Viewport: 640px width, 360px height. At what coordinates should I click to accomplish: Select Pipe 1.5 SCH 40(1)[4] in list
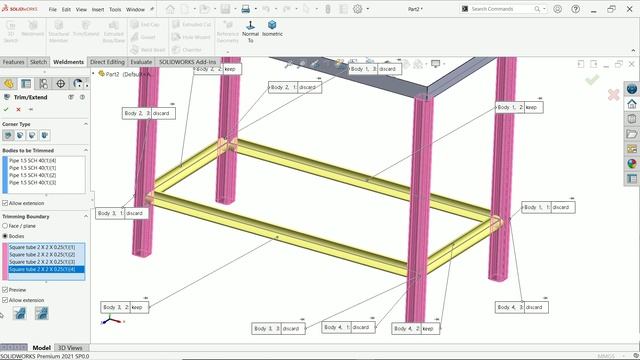click(x=33, y=160)
